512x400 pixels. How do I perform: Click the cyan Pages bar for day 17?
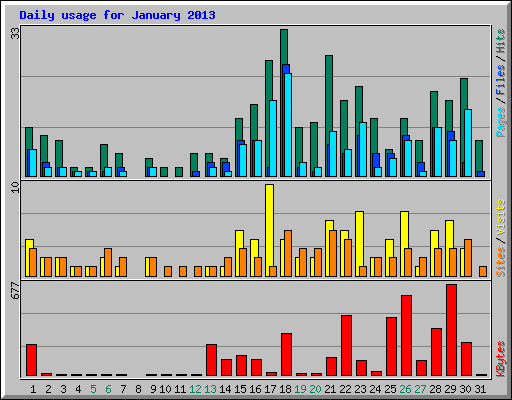[273, 138]
